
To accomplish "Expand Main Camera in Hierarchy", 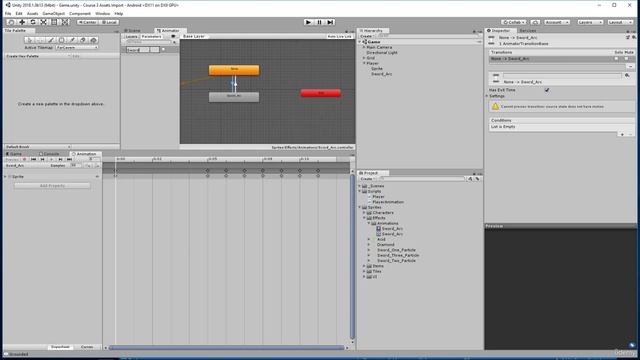I will (x=364, y=47).
